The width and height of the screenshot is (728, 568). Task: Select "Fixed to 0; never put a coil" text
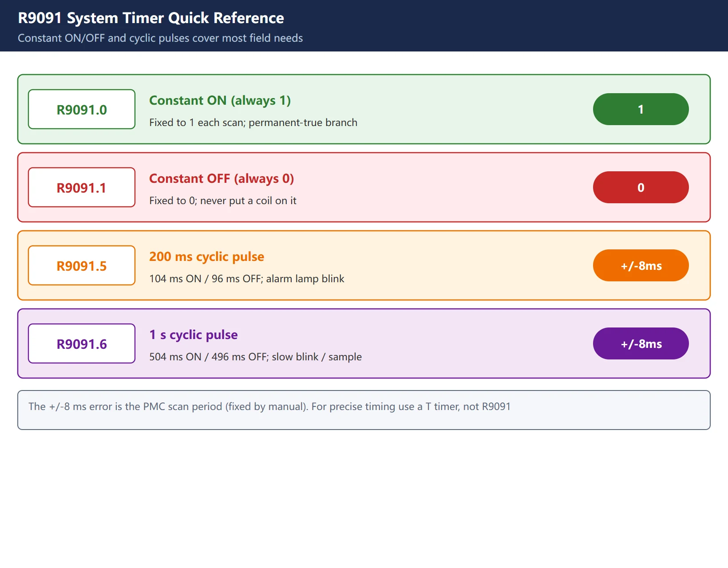coord(223,201)
